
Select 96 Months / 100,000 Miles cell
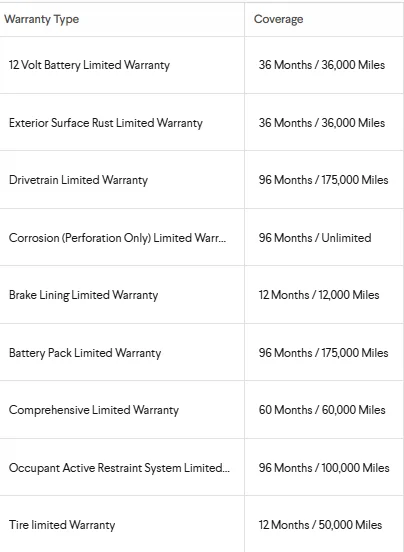324,468
